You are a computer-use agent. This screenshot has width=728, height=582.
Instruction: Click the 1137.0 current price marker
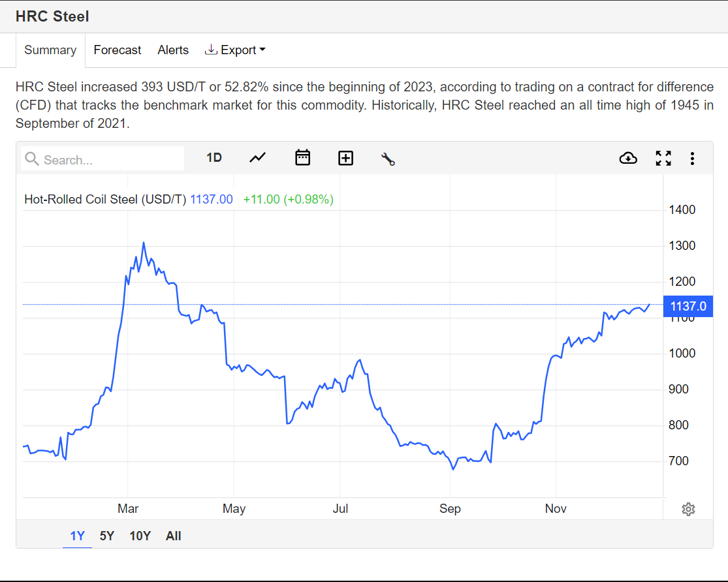tap(688, 306)
